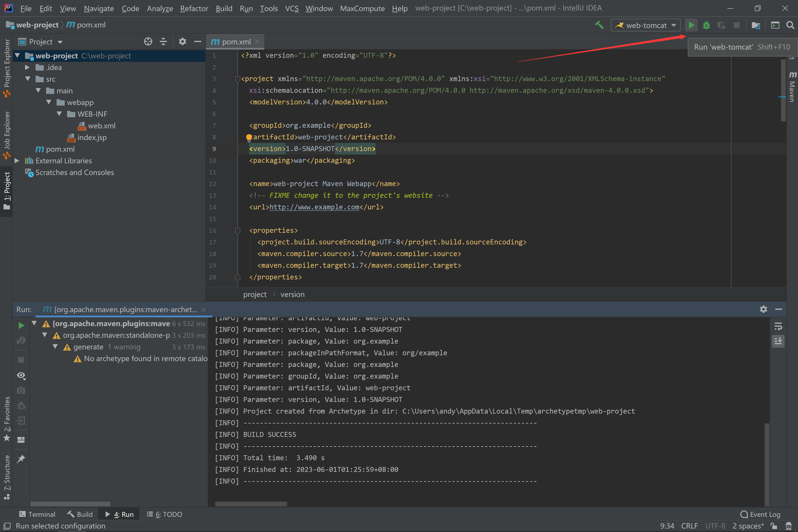
Task: Toggle soft-wrap in Run console
Action: 778,326
